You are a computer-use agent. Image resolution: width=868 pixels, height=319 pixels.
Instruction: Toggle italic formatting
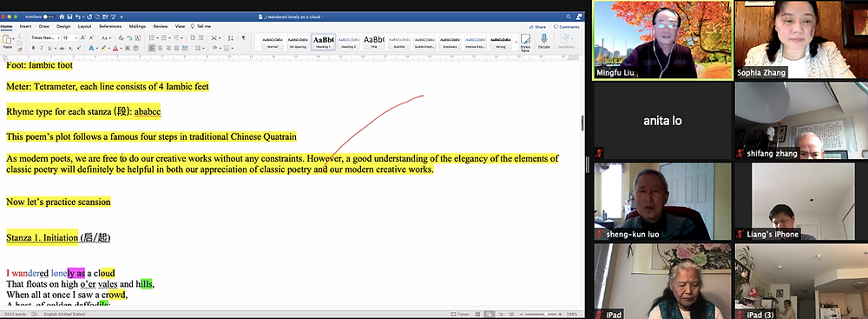point(42,49)
